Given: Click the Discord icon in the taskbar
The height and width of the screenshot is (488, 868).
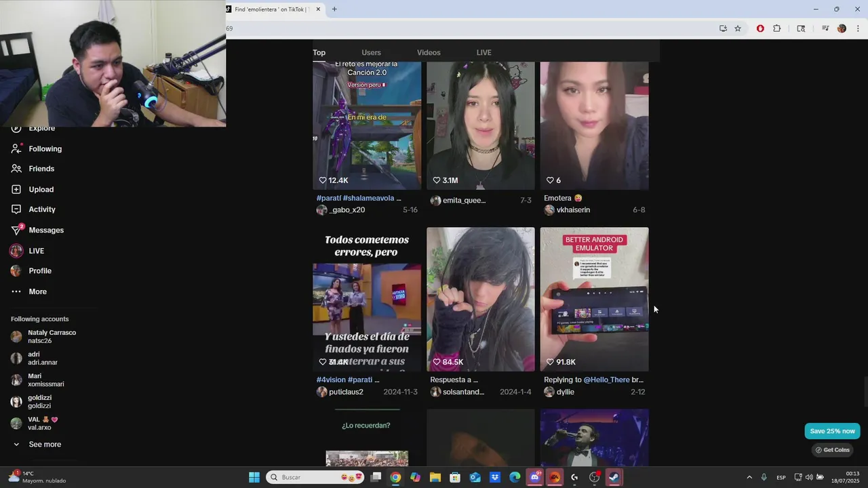Looking at the screenshot, I should click(535, 477).
